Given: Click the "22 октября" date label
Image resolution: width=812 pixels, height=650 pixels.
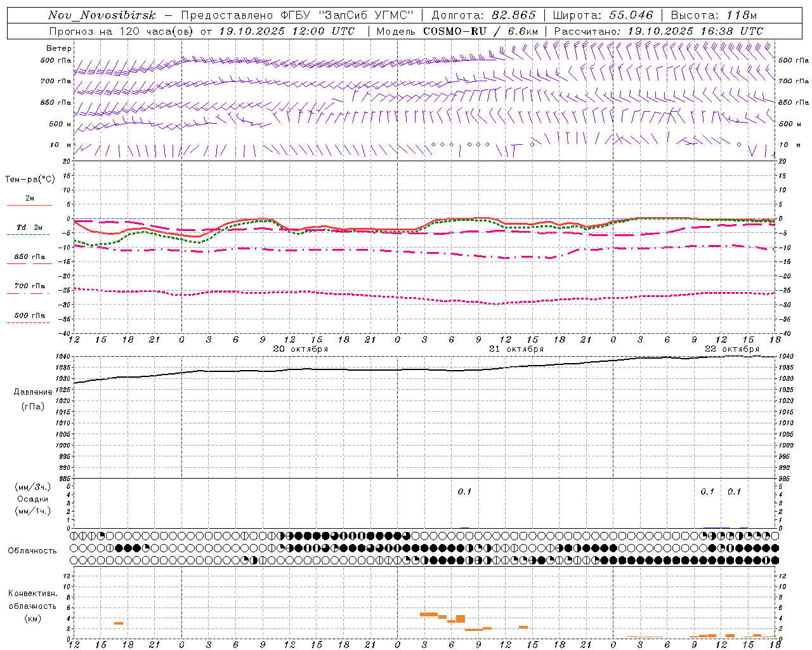Looking at the screenshot, I should click(x=732, y=349).
